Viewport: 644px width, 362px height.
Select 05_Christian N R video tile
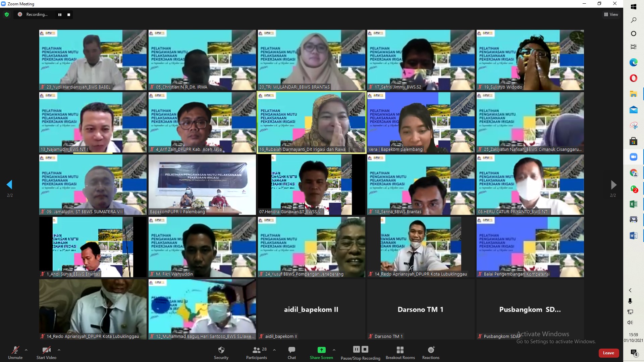point(202,60)
